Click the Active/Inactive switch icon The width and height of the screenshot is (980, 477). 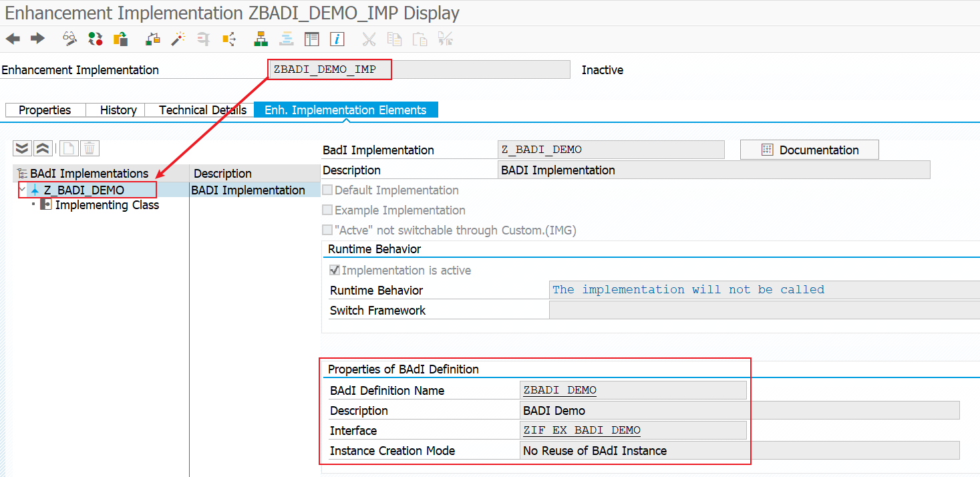95,39
